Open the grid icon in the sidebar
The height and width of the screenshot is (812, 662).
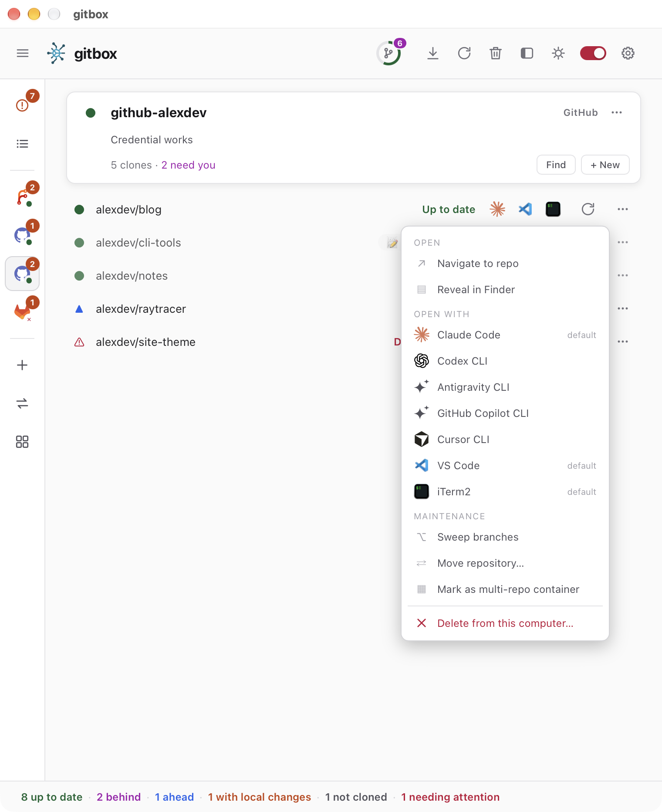tap(23, 442)
